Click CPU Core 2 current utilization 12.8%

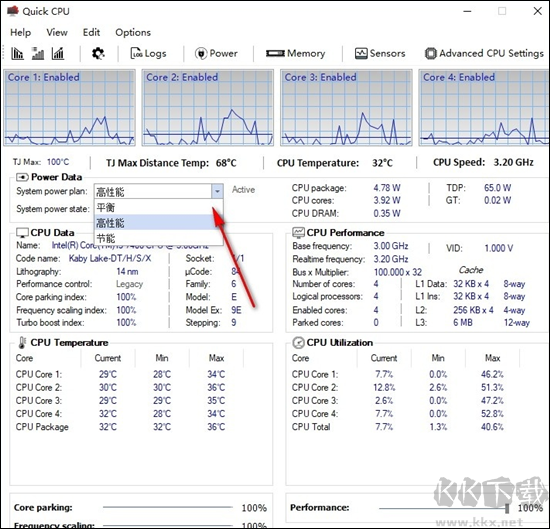click(x=384, y=388)
